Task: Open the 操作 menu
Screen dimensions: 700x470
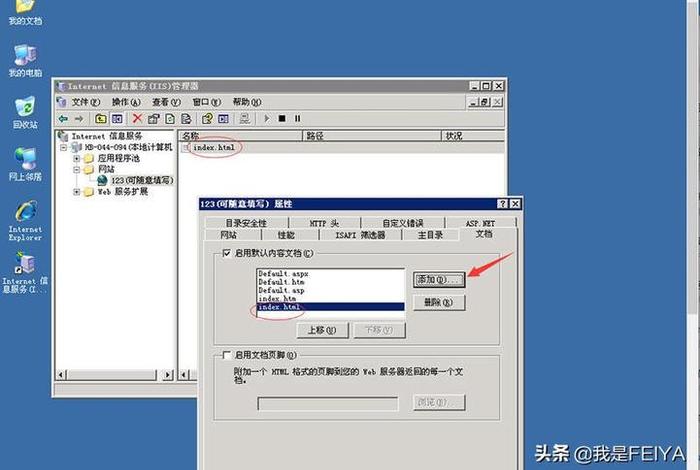Action: point(126,102)
